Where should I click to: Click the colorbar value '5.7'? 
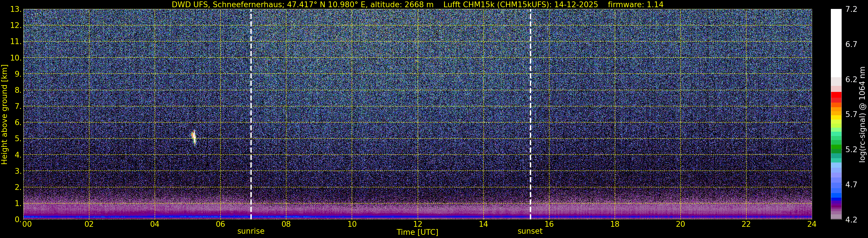click(851, 115)
